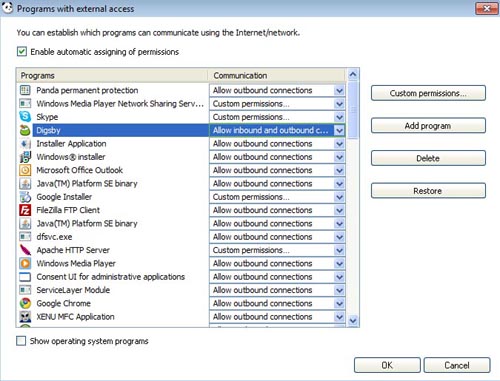
Task: Click the FileZilla FTP Client icon
Action: pyautogui.click(x=25, y=210)
